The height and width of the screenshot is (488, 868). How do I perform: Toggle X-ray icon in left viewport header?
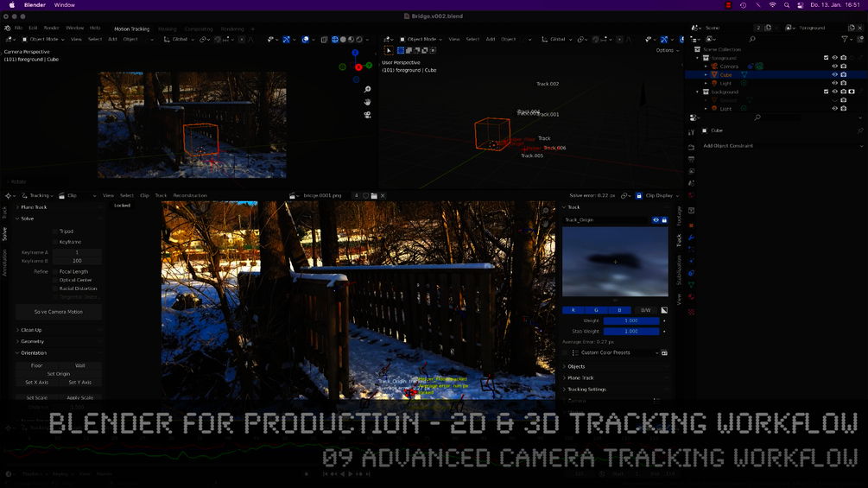tap(325, 39)
